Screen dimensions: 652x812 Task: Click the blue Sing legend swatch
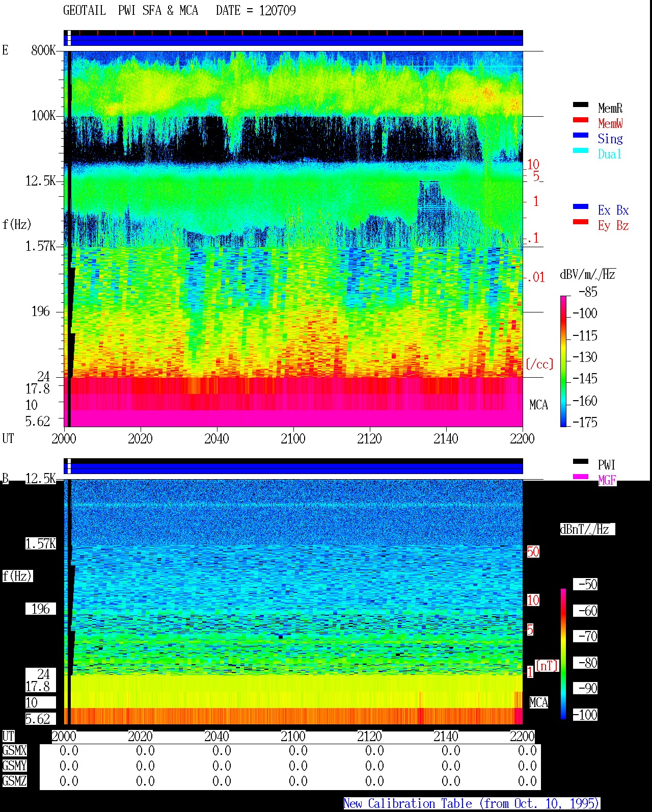pos(581,136)
